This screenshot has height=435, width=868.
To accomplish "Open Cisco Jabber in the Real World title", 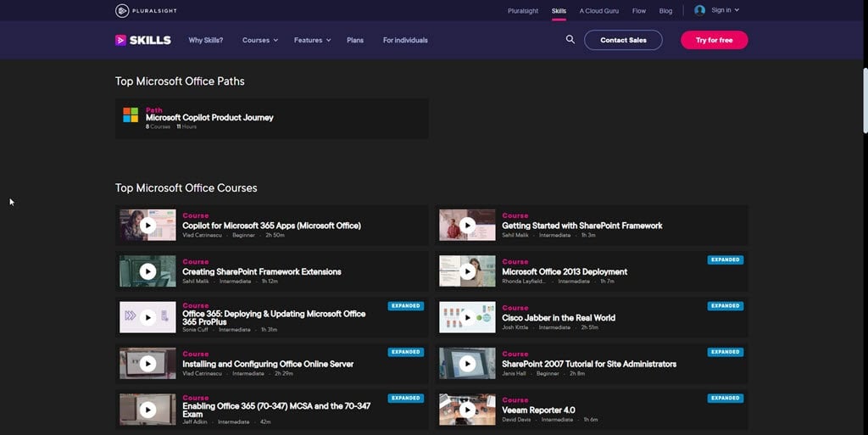I will (559, 318).
